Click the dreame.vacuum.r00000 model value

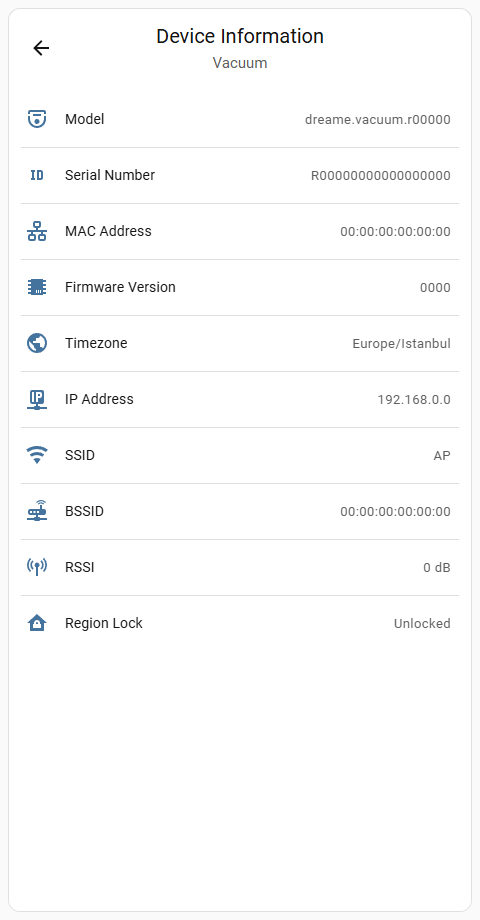coord(378,120)
